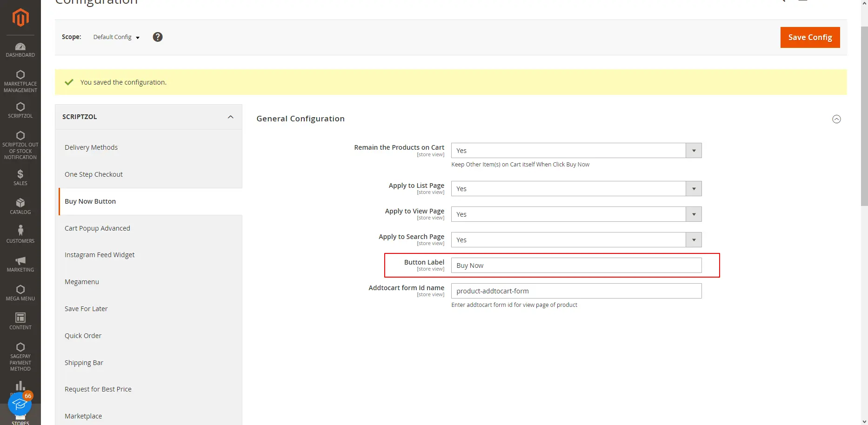Open Sagepay Payment Method sidebar icon
The height and width of the screenshot is (425, 868).
click(x=20, y=357)
